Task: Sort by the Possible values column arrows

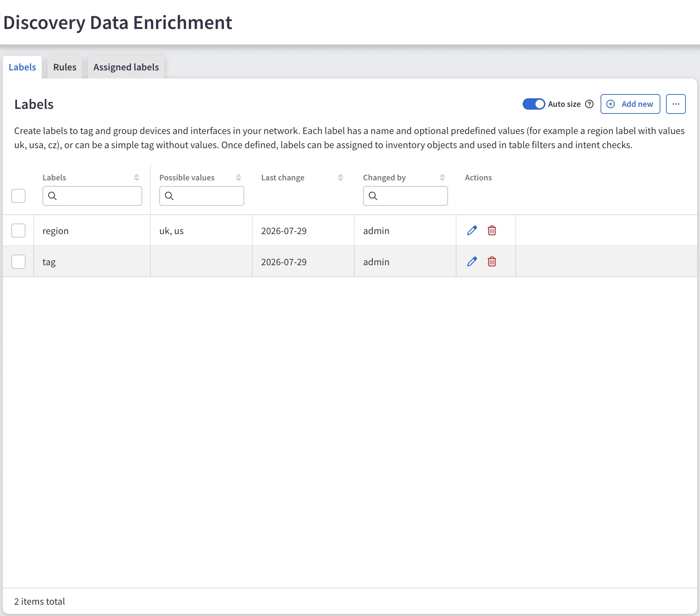Action: [x=239, y=178]
